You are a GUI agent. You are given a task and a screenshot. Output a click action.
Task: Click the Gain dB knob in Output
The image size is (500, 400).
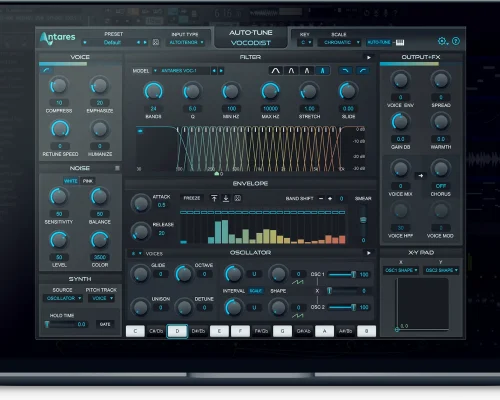pyautogui.click(x=400, y=122)
